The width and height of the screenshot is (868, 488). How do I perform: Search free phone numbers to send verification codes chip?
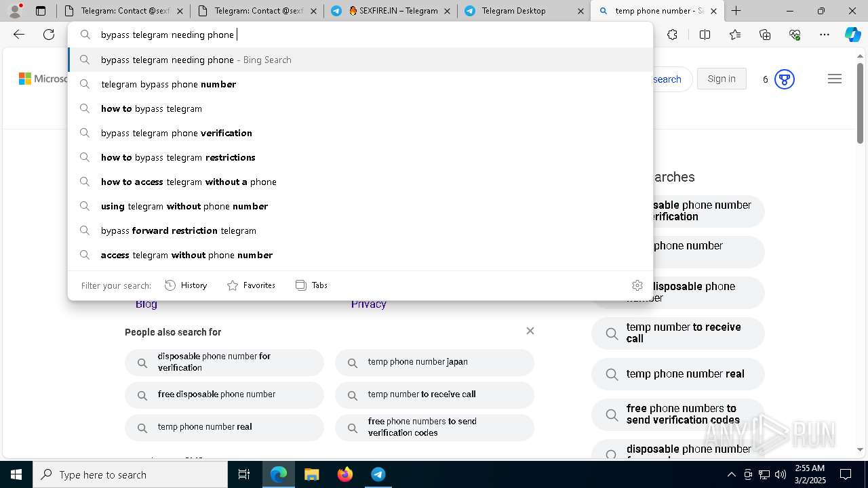pyautogui.click(x=435, y=427)
